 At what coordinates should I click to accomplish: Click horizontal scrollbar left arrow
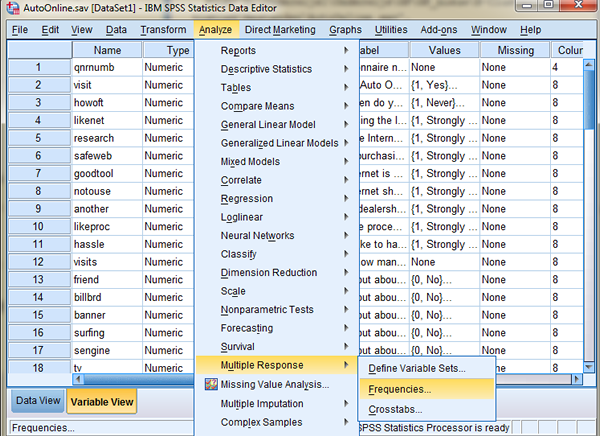pyautogui.click(x=78, y=379)
